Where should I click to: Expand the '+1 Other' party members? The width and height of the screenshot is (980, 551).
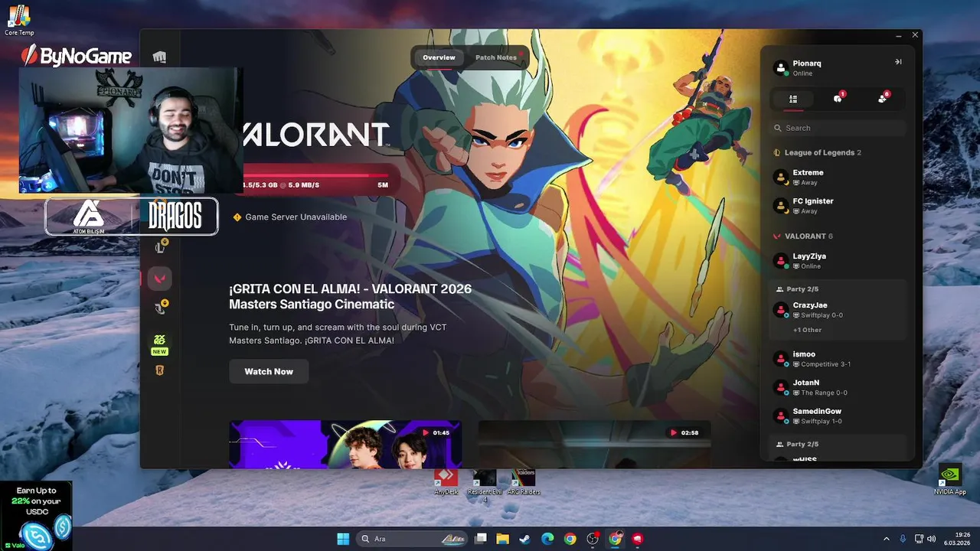[807, 330]
